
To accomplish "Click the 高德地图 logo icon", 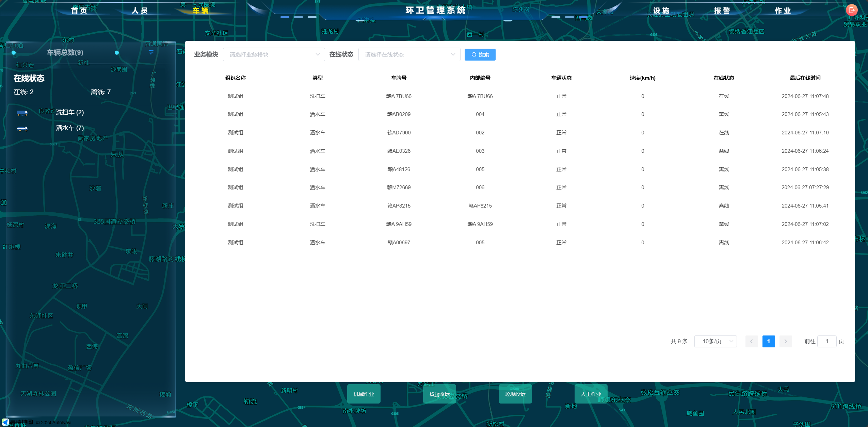I will [x=5, y=422].
